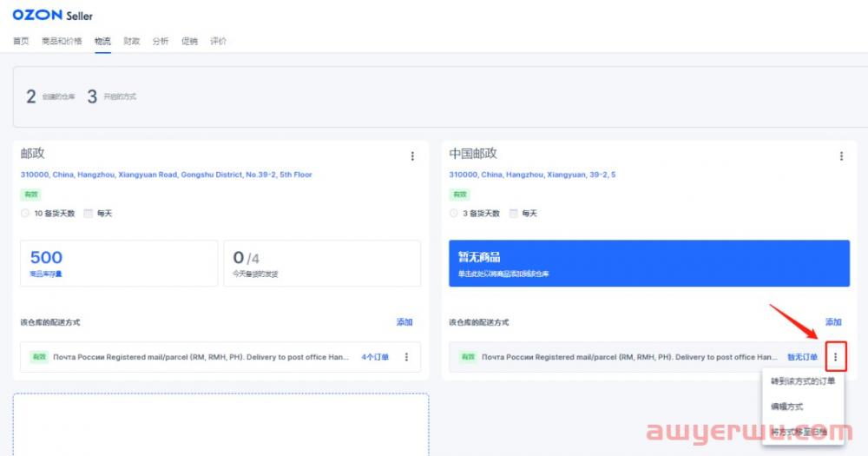
Task: Open the 500 商品库存量 tile
Action: [x=119, y=263]
